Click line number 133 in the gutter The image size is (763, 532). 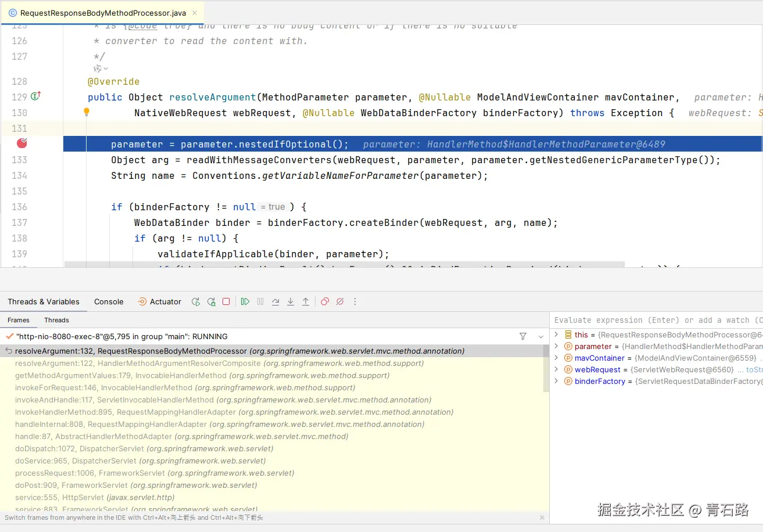[x=19, y=160]
